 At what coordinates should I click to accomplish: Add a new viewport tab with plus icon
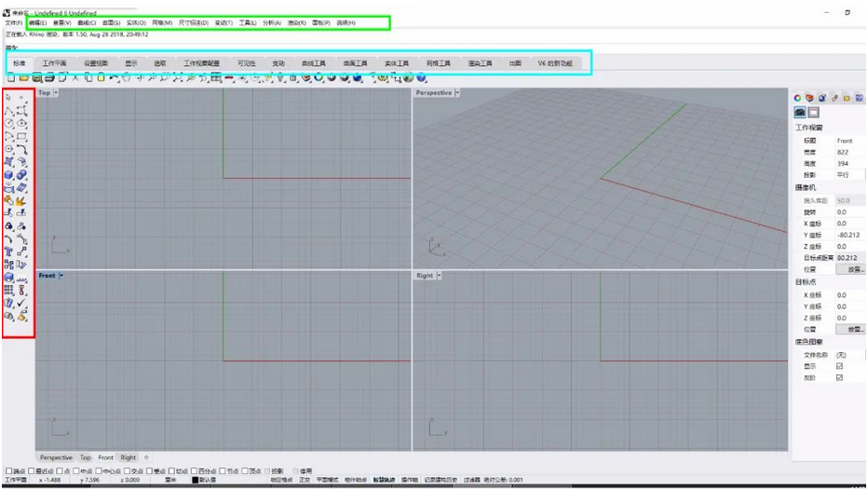point(147,458)
